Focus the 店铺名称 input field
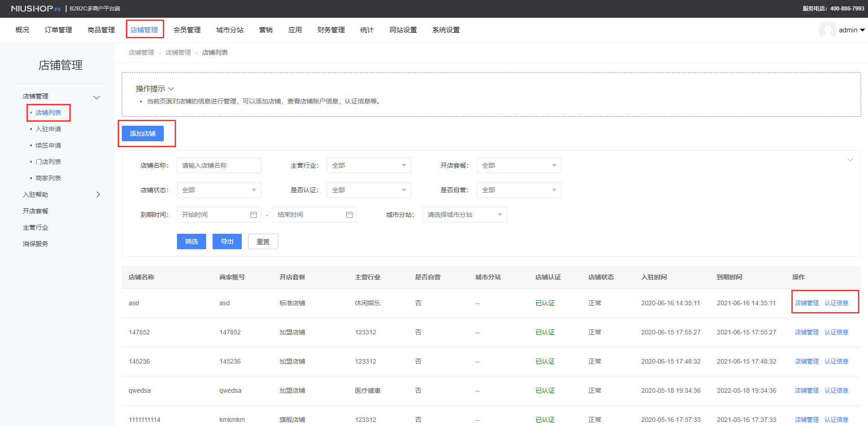This screenshot has width=868, height=426. 219,165
